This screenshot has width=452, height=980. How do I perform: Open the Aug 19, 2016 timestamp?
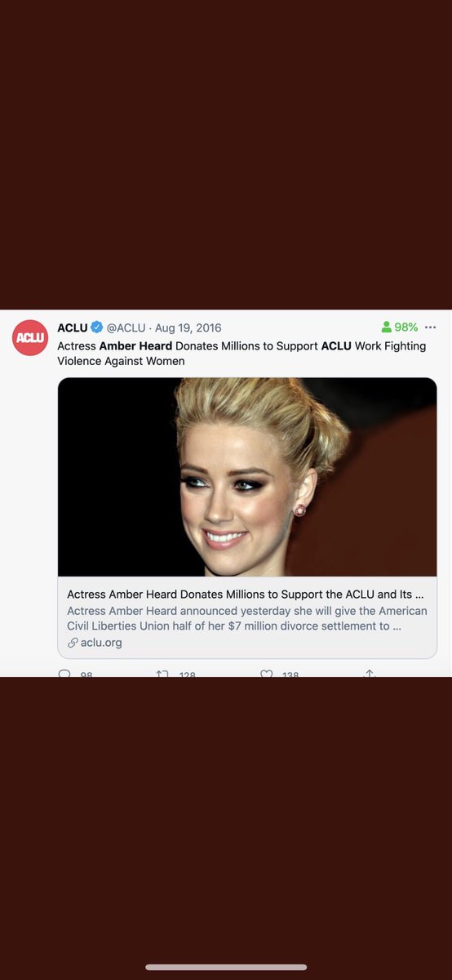click(x=190, y=327)
